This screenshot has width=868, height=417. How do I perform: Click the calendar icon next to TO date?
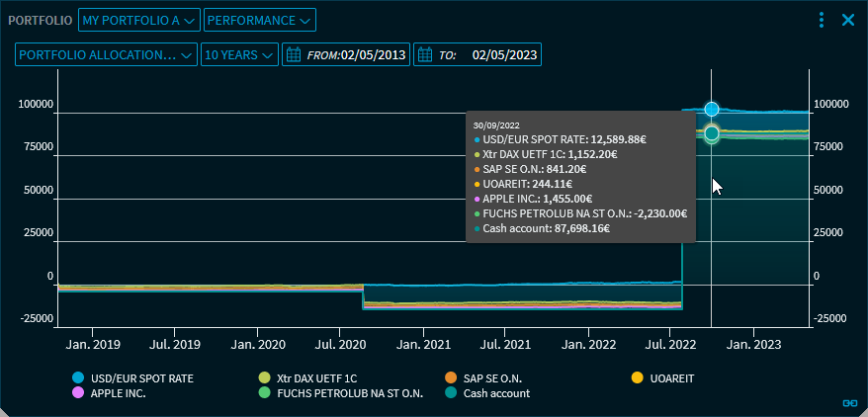coord(425,55)
